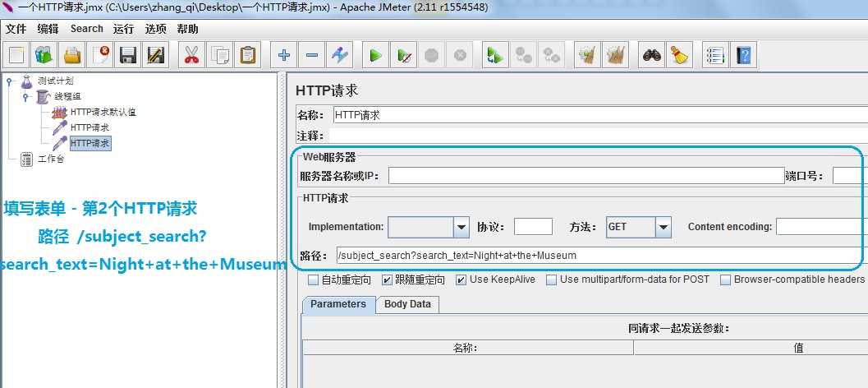
Task: Open the 编辑 menu
Action: click(x=48, y=29)
